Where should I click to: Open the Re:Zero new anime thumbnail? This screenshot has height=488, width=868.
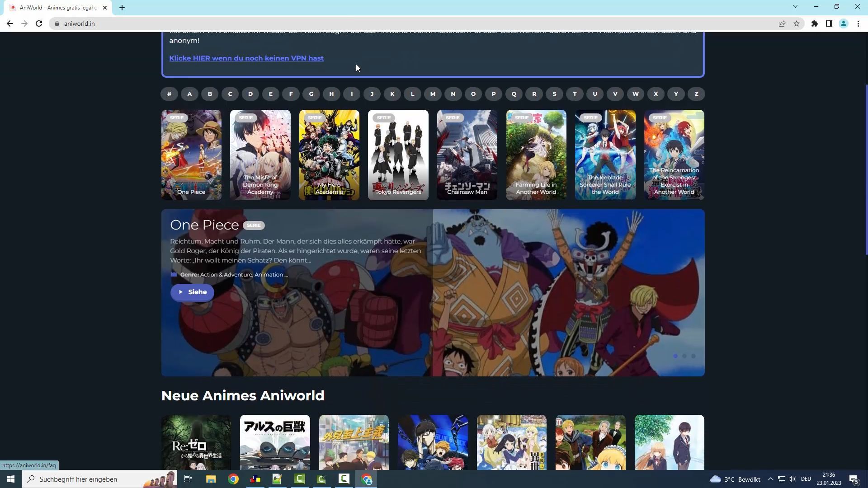[x=196, y=442]
